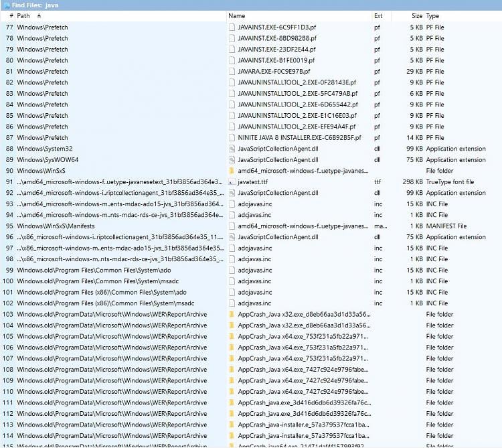This screenshot has height=448, width=502.
Task: Click row number 77
Action: (x=9, y=27)
